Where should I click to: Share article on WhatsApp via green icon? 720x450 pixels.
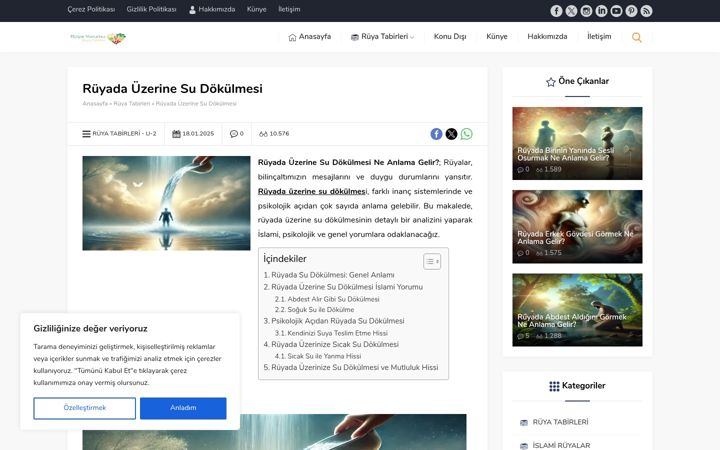(x=467, y=134)
